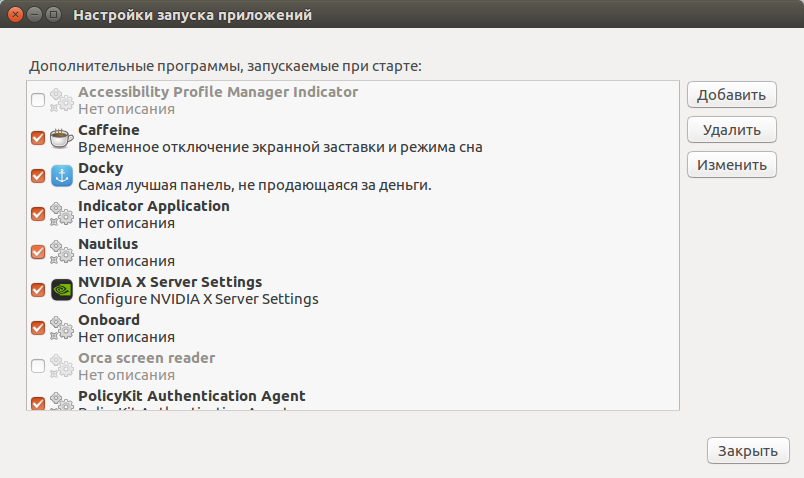This screenshot has height=478, width=804.
Task: Click gear icon beside Nautilus
Action: click(x=62, y=252)
